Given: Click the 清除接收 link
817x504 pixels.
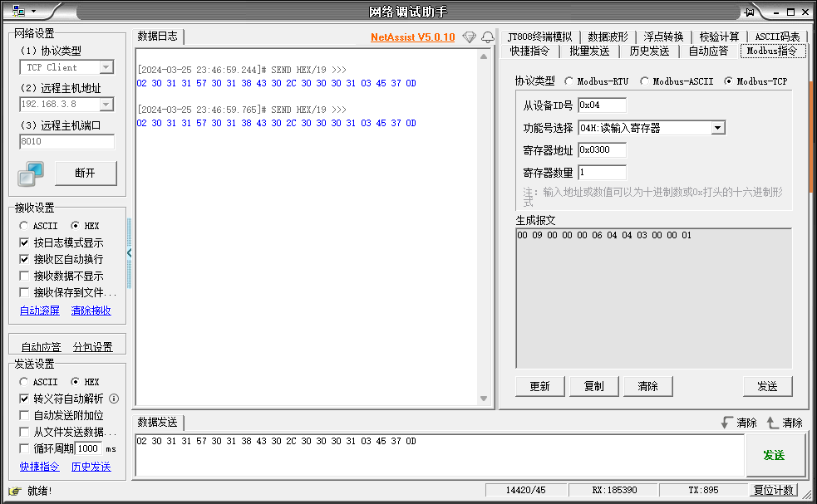Looking at the screenshot, I should (x=91, y=311).
